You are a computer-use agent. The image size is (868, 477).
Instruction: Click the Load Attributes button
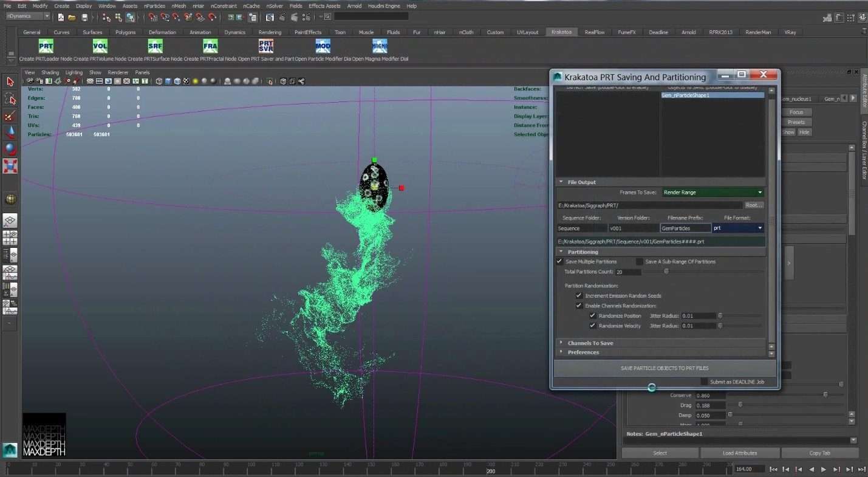coord(740,453)
